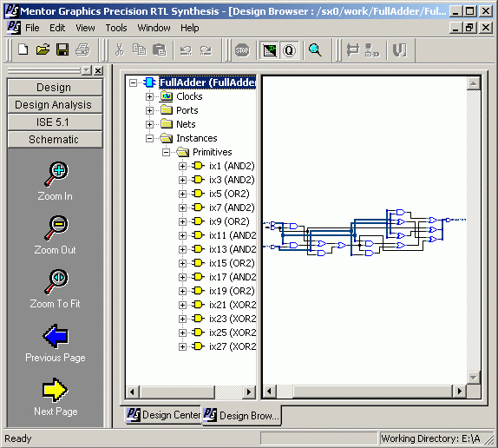Select the ix1 (AND2) gate icon

pyautogui.click(x=198, y=166)
